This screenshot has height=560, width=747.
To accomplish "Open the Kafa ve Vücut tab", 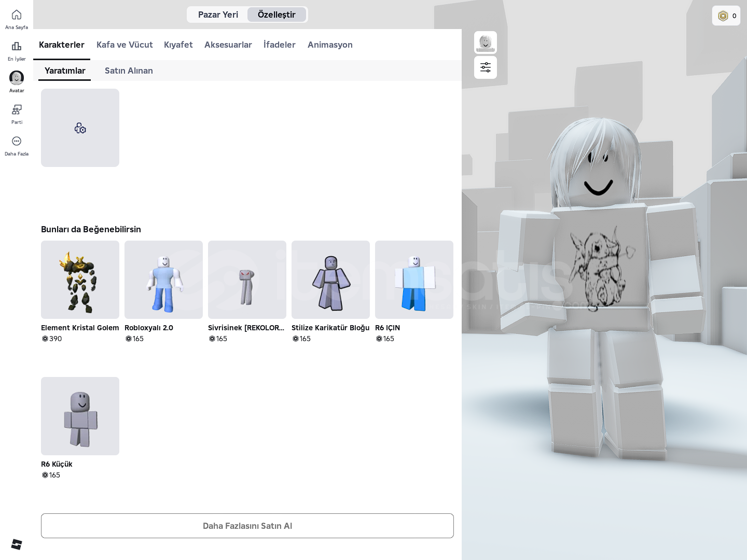I will click(125, 45).
